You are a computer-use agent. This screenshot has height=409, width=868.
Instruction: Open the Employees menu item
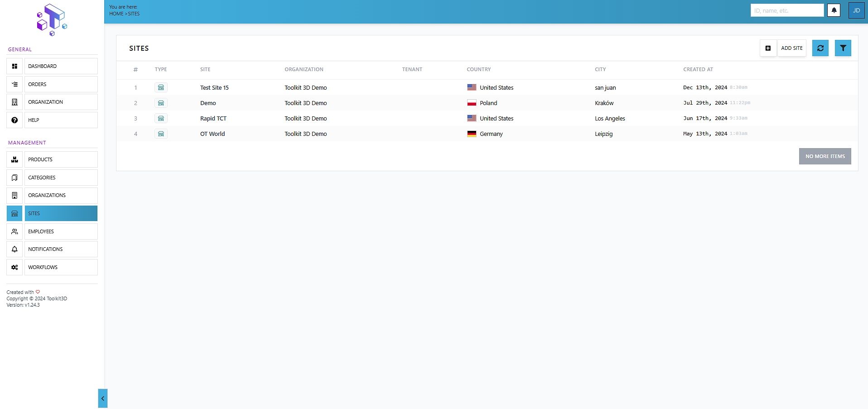pos(61,231)
